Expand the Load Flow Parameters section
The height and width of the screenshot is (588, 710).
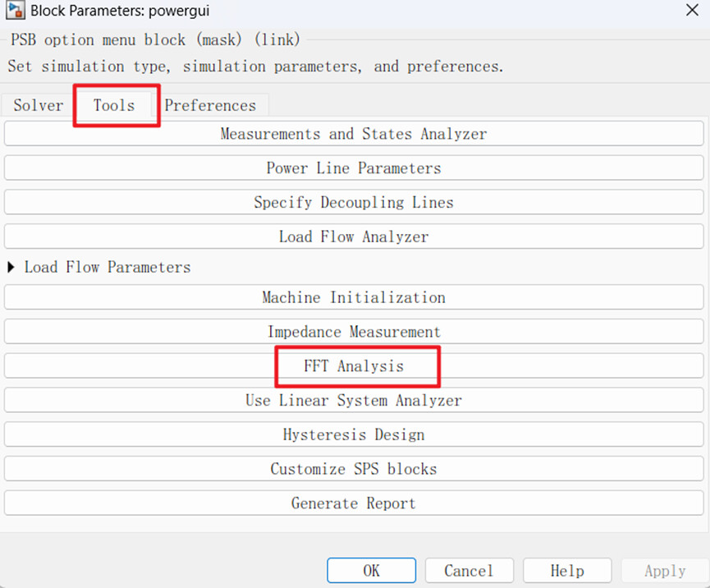(11, 267)
